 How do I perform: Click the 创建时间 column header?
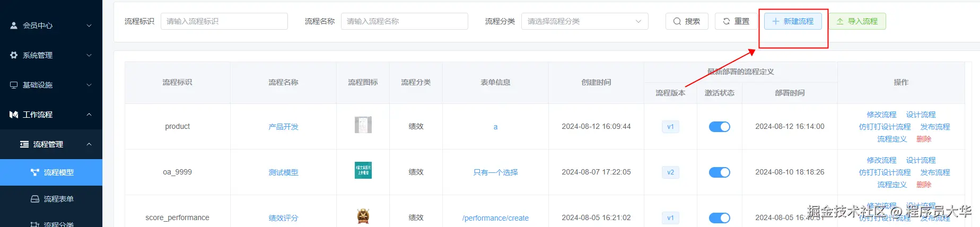point(597,82)
